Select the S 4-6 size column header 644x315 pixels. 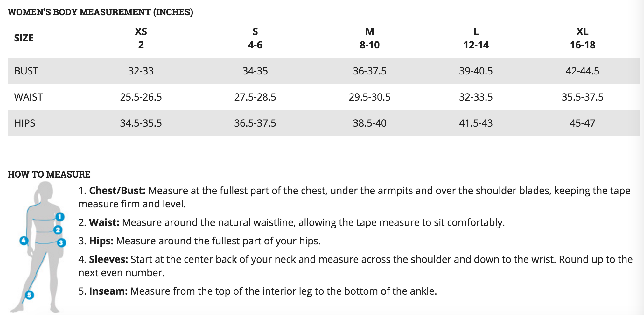point(255,38)
